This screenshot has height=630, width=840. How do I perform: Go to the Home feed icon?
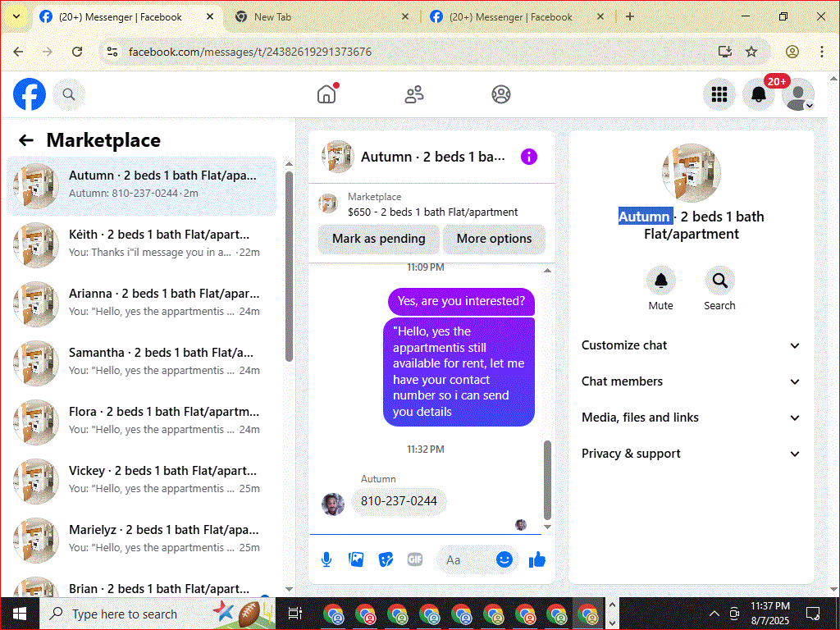tap(326, 94)
